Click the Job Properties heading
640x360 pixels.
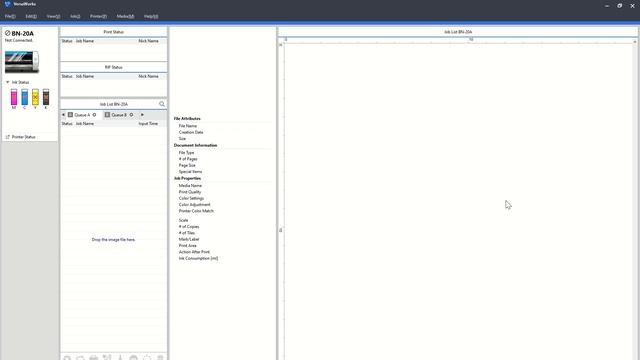(187, 178)
